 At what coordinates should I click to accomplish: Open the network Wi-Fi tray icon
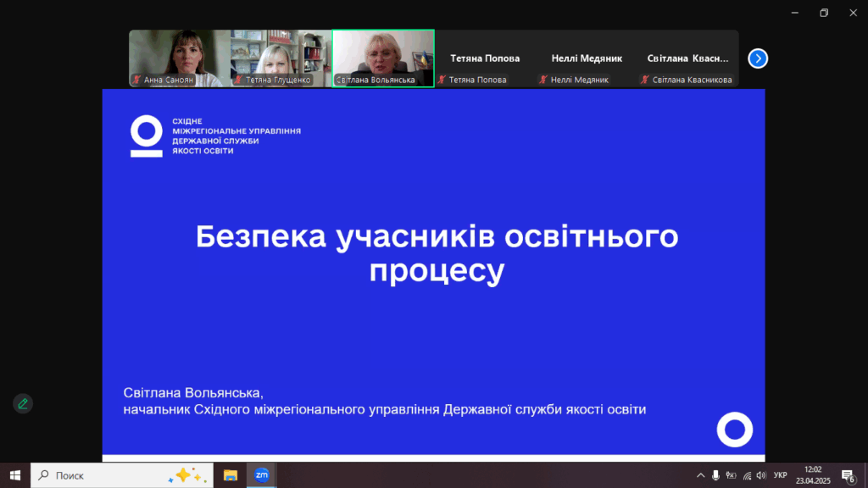(x=746, y=475)
